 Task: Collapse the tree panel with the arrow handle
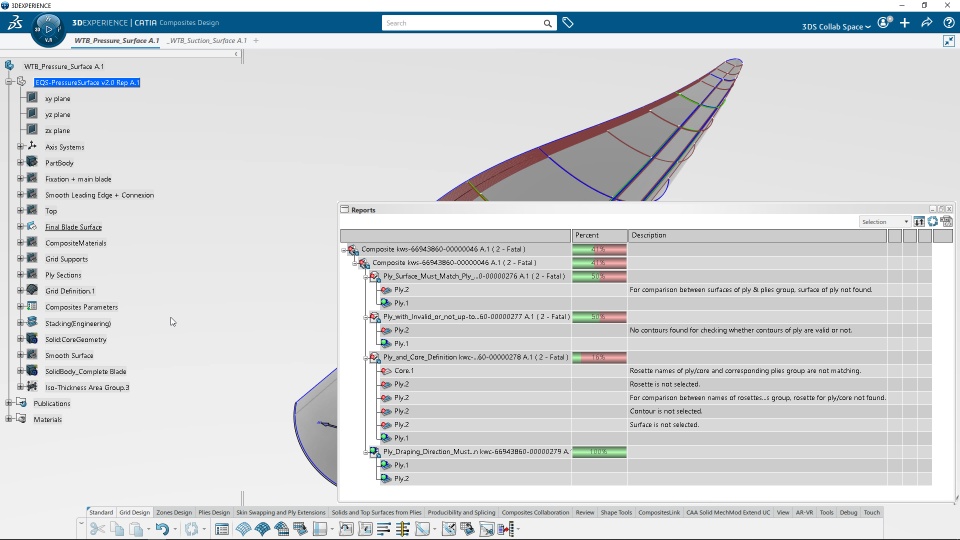(236, 54)
